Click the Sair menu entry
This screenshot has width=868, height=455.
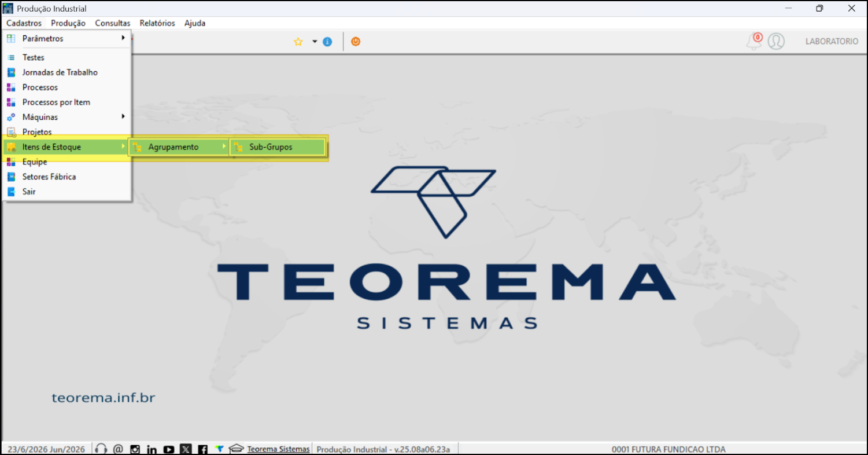coord(67,192)
